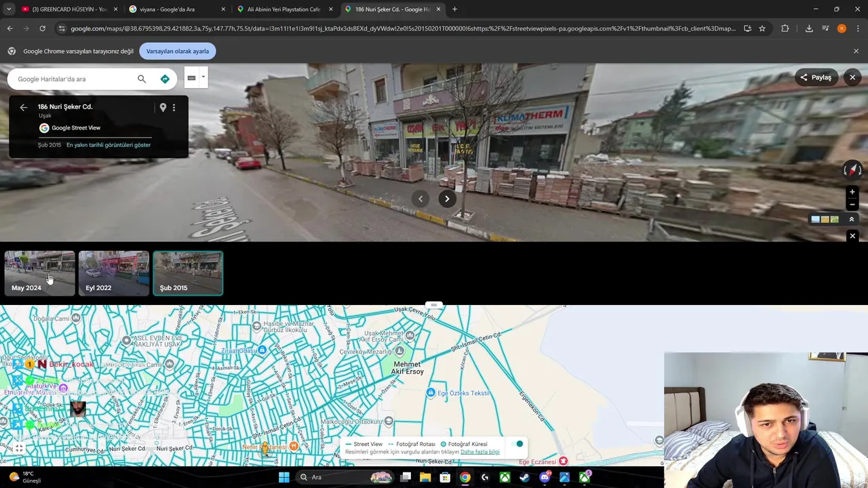
Task: Click 'Daha fazla bilgi' link in legend
Action: coord(480,452)
